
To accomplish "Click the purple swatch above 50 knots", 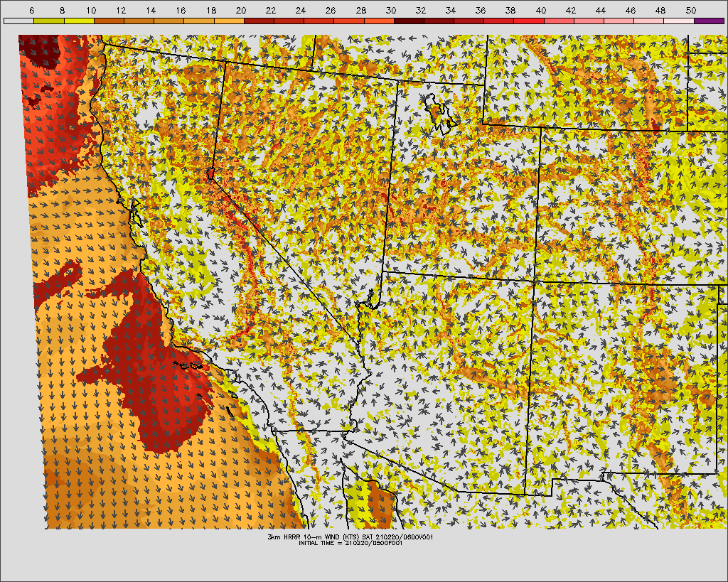I will click(709, 21).
